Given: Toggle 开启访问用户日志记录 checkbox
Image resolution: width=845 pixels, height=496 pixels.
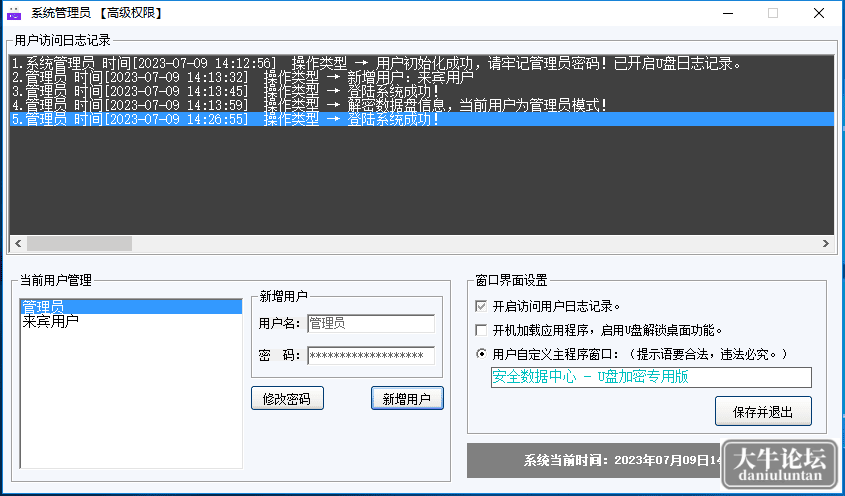Looking at the screenshot, I should click(x=481, y=306).
